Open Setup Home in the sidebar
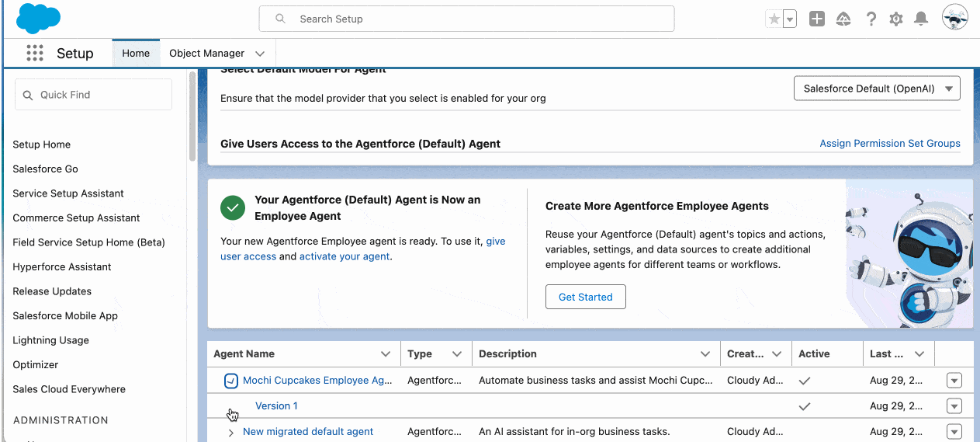The image size is (980, 442). click(x=42, y=144)
